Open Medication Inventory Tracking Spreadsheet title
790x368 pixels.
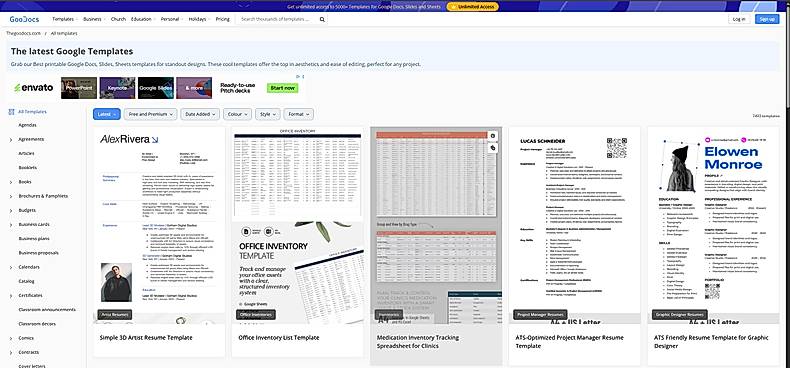click(x=418, y=342)
